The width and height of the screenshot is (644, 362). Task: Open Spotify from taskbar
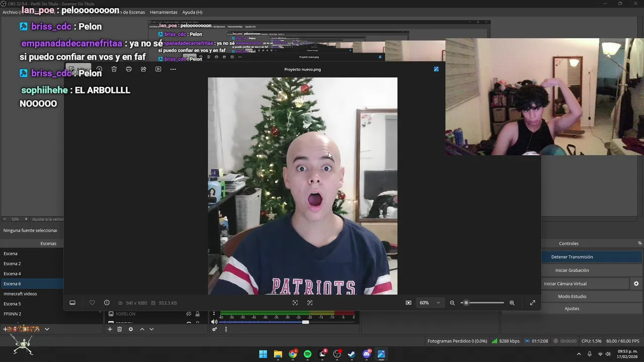(307, 354)
